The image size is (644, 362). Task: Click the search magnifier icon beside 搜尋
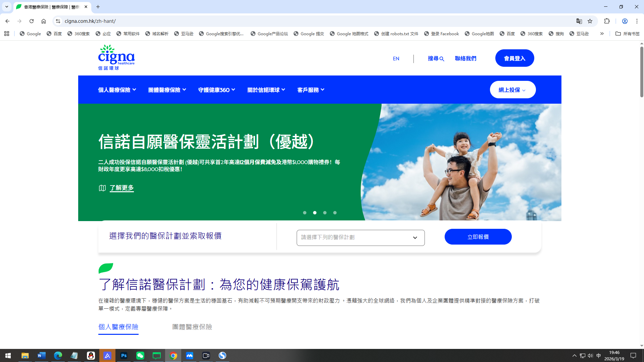point(442,59)
